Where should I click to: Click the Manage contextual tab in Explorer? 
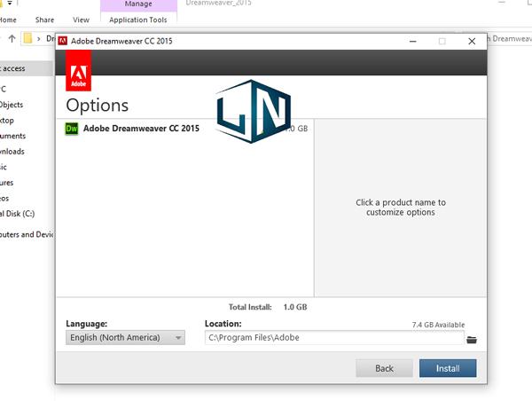[x=138, y=4]
